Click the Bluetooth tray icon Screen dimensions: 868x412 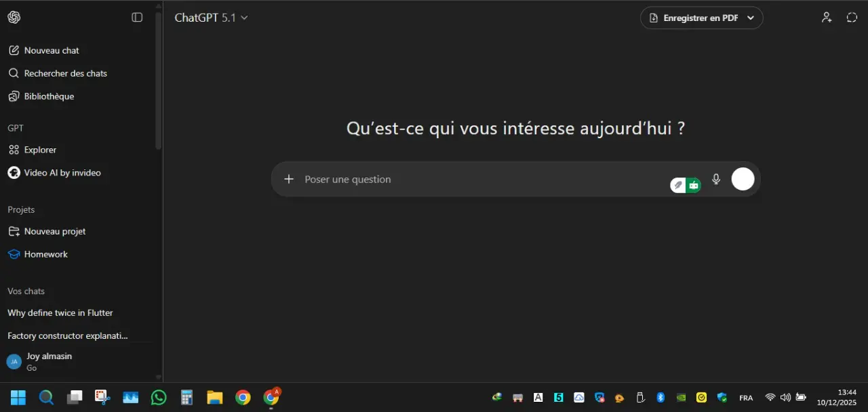pyautogui.click(x=660, y=398)
